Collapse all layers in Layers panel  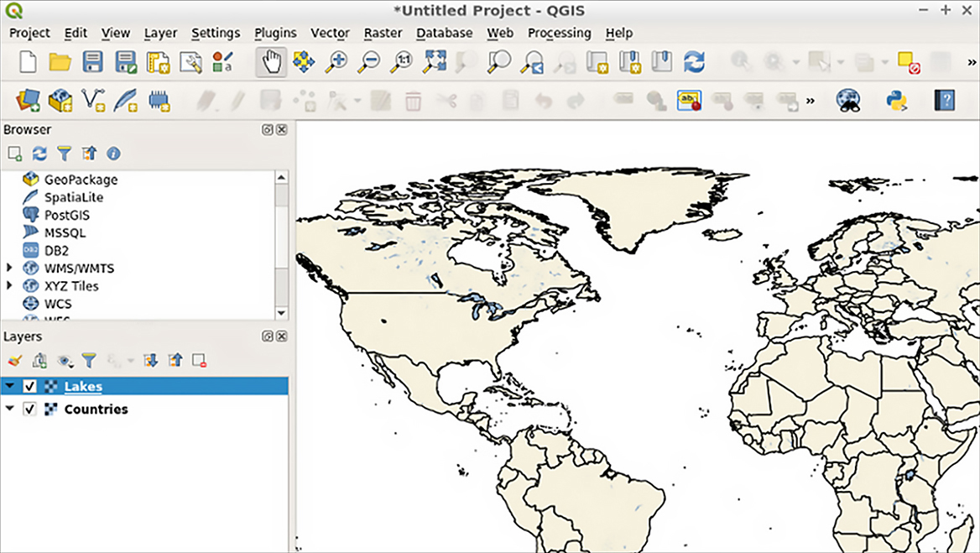(x=175, y=361)
